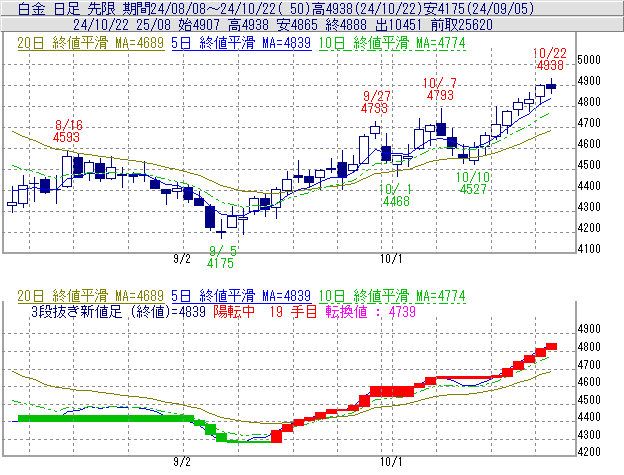Click lower chart 5日 終値平滑 MA=4839 legend
Image resolution: width=624 pixels, height=475 pixels.
tap(241, 296)
